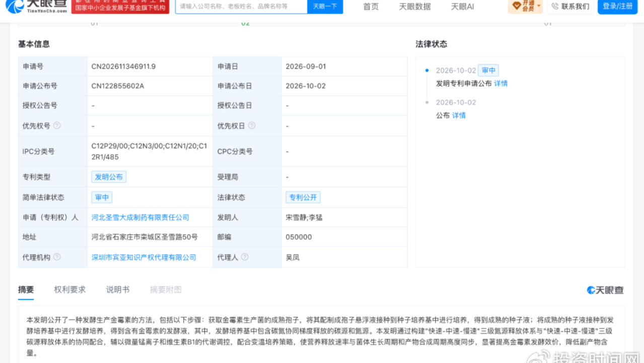Click the 审中 tag in 简单法律状态 row
This screenshot has width=644, height=363.
102,197
